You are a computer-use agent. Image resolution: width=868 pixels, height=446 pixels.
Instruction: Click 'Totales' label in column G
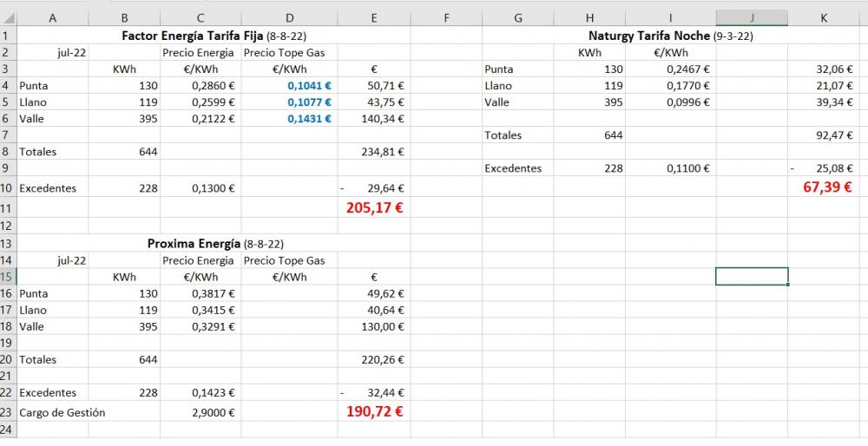[503, 135]
